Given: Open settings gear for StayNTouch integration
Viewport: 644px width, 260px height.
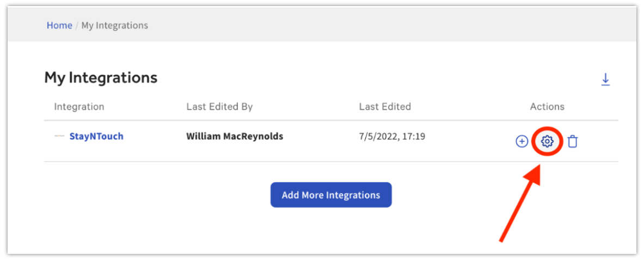Looking at the screenshot, I should [x=547, y=142].
